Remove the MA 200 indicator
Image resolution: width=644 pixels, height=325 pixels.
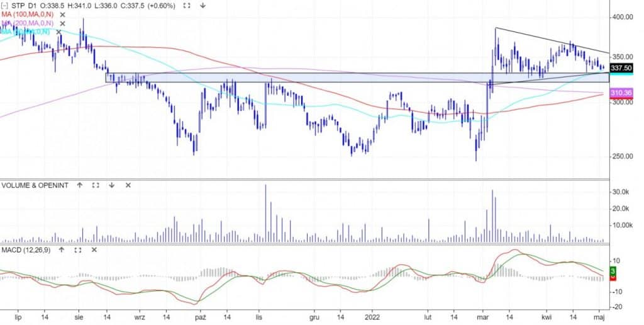(x=62, y=23)
